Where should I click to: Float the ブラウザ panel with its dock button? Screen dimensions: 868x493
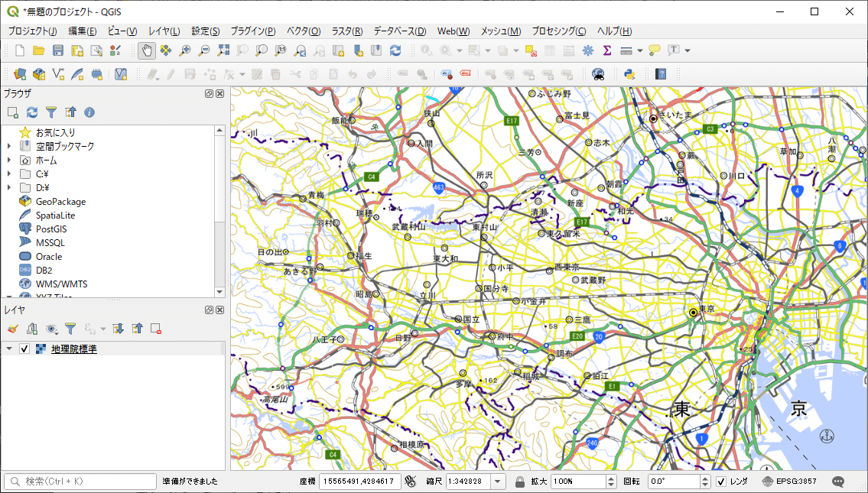(x=210, y=94)
